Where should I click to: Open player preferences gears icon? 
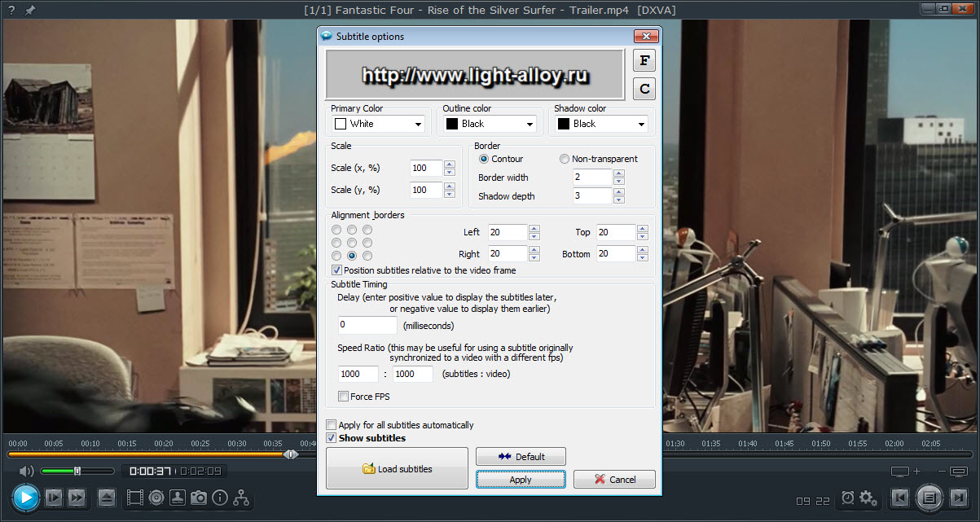(x=868, y=498)
